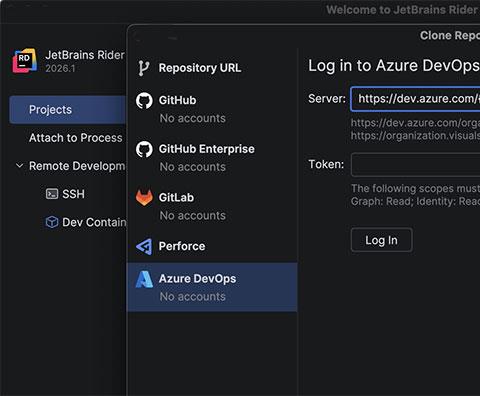The image size is (480, 396).
Task: Click the Repository URL branch icon
Action: [144, 68]
